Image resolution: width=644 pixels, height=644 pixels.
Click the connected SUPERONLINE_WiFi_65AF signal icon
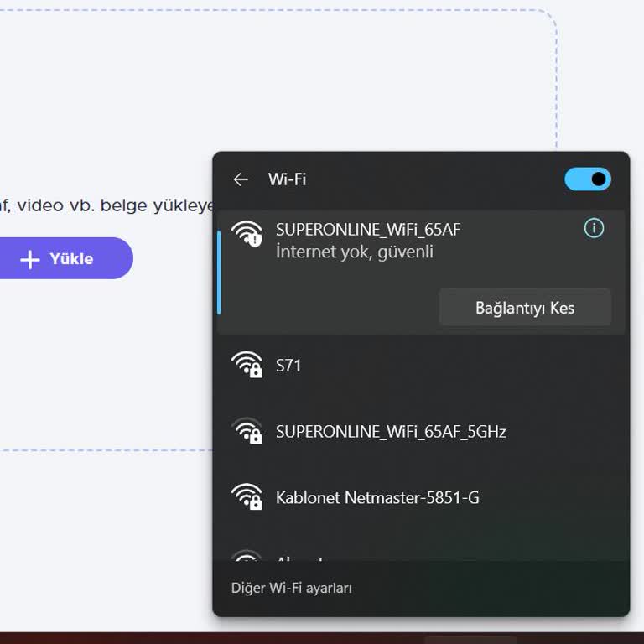(247, 234)
